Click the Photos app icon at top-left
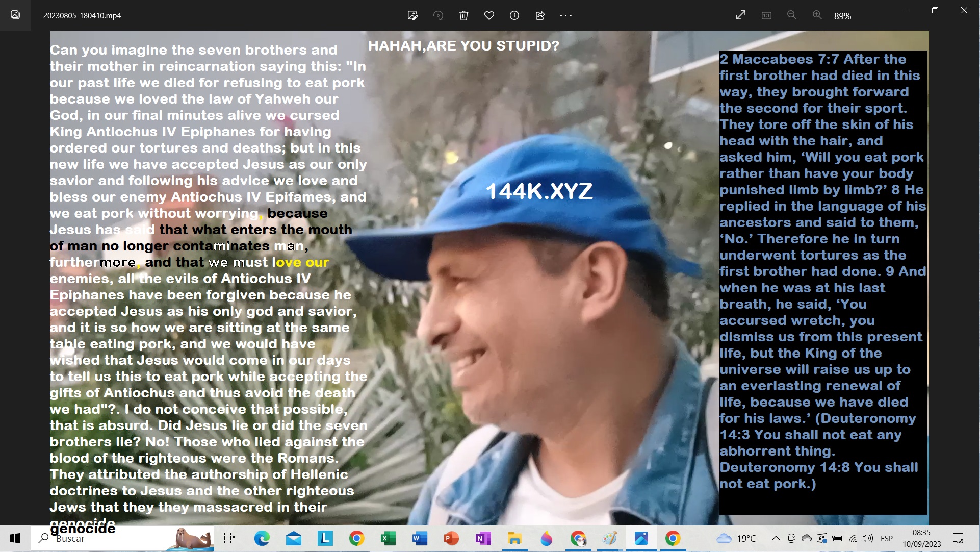This screenshot has height=552, width=980. coord(15,15)
